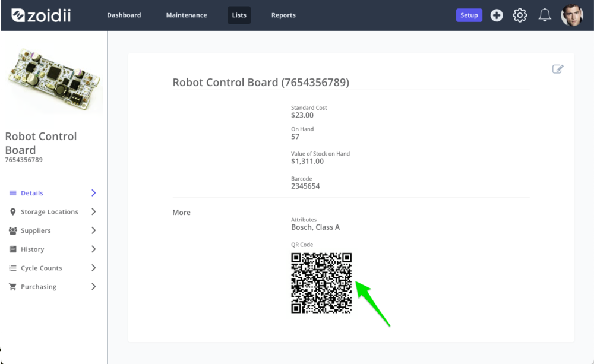Check the notifications bell
The height and width of the screenshot is (364, 594).
point(545,15)
